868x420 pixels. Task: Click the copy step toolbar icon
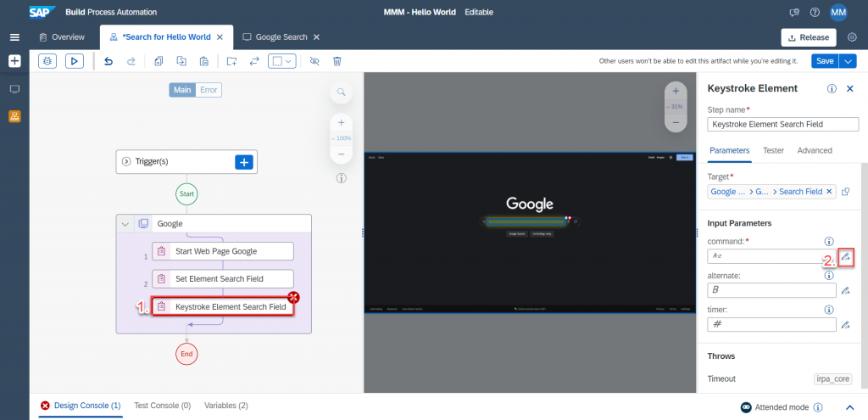159,61
